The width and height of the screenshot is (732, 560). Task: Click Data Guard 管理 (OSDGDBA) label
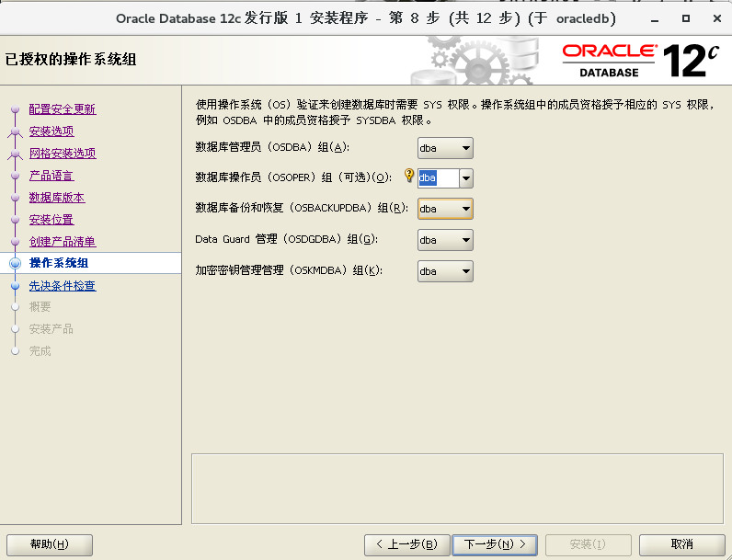(x=287, y=239)
